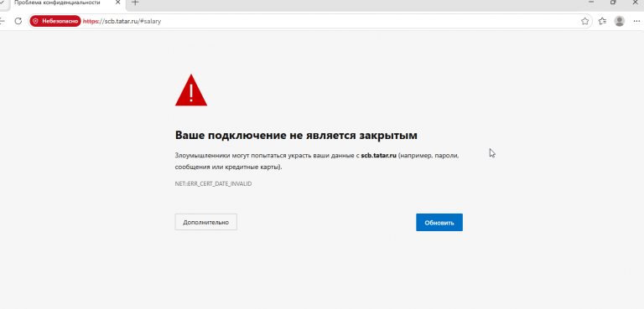Image resolution: width=644 pixels, height=309 pixels.
Task: Open the favorites list icon
Action: click(603, 21)
